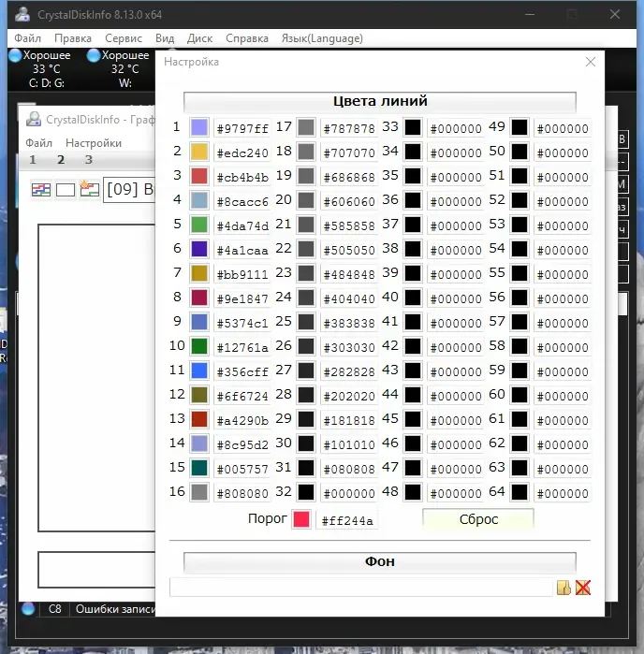Screen dimensions: 644x654
Task: Click the #a4290b color code field
Action: tap(242, 420)
